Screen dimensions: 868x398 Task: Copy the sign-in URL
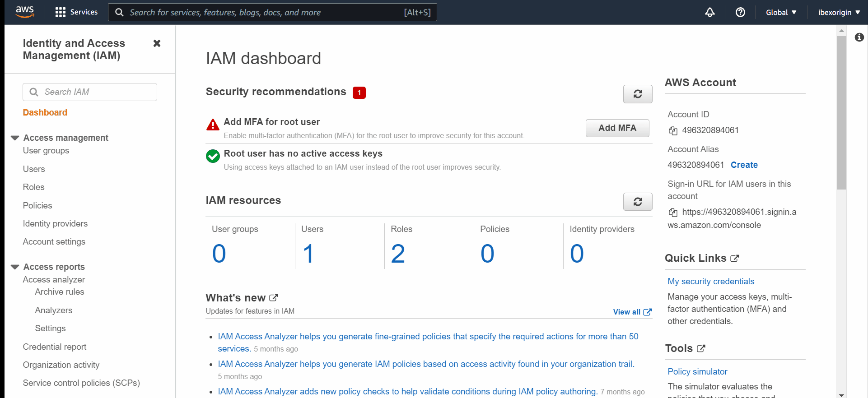673,213
